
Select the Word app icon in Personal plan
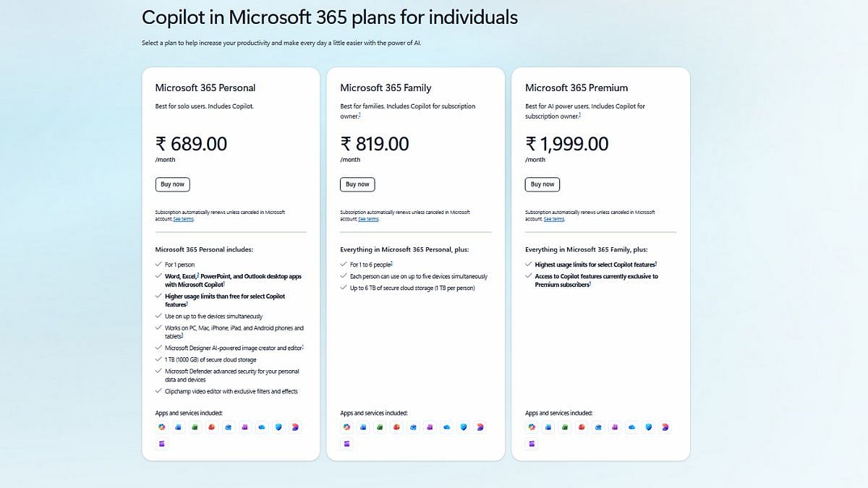coord(178,427)
